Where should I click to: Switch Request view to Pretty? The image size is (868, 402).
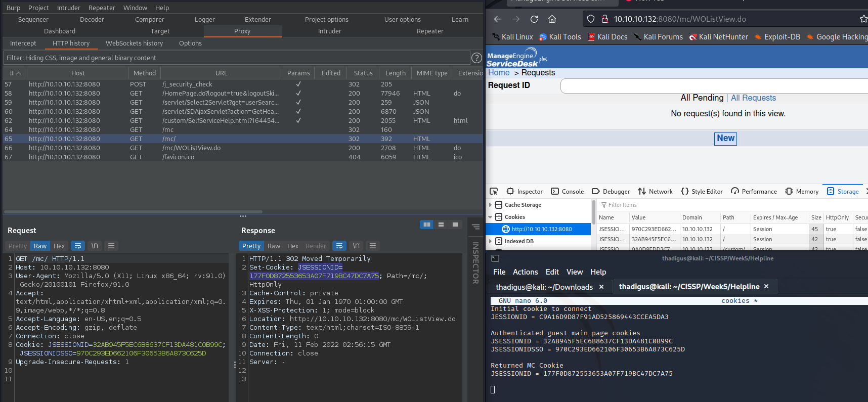click(18, 246)
